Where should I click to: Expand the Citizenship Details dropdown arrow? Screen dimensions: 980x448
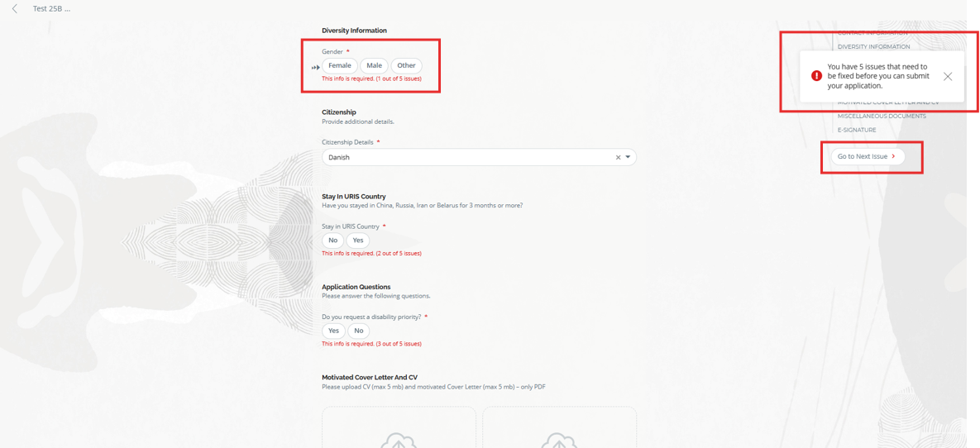628,157
